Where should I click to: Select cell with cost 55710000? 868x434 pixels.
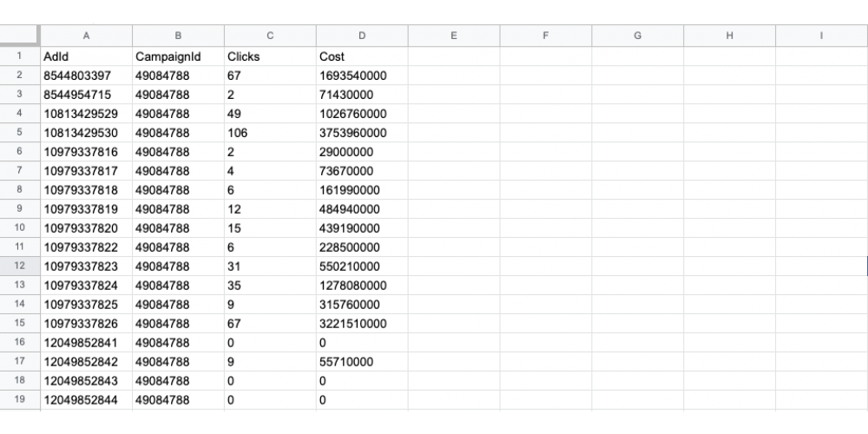pos(362,361)
